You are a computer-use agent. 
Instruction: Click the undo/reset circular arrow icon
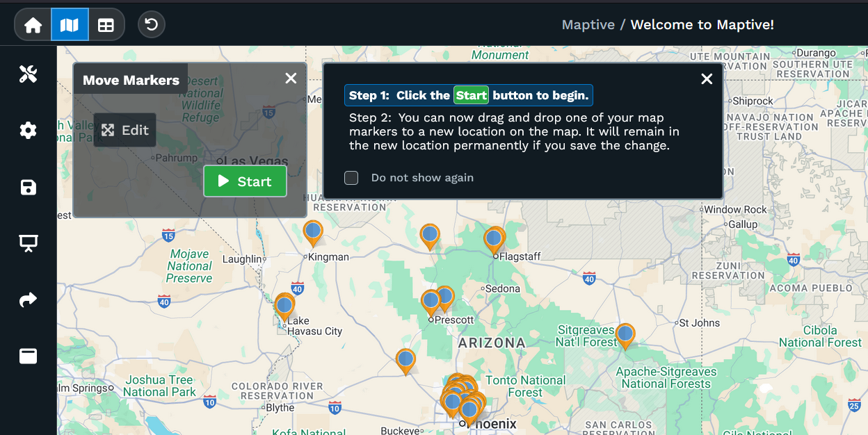click(x=151, y=25)
